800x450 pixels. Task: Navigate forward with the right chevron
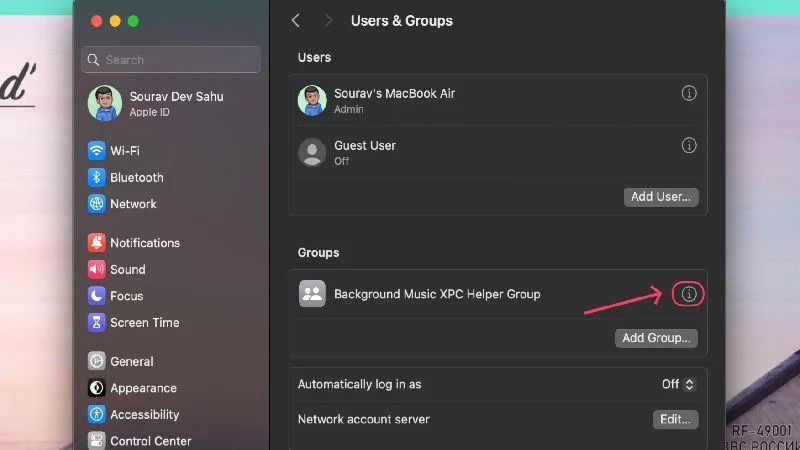click(328, 20)
